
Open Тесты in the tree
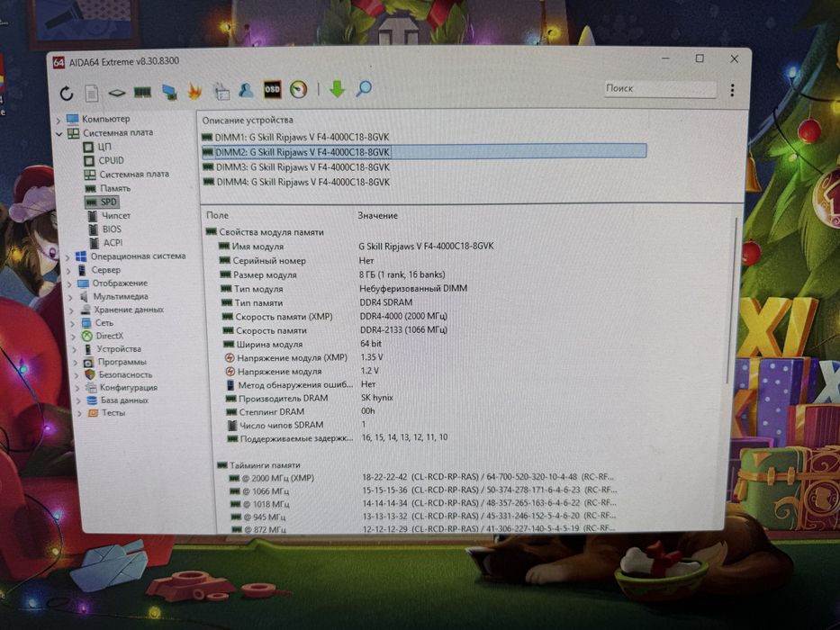(113, 413)
